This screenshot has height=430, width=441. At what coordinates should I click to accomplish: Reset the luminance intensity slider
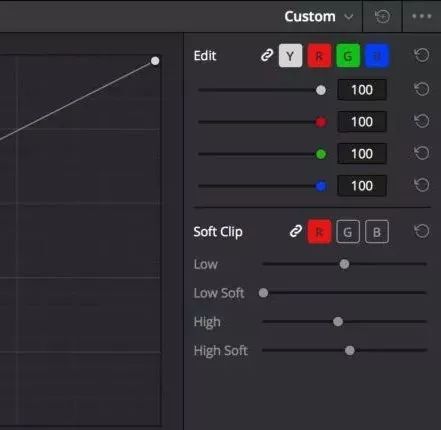[422, 89]
